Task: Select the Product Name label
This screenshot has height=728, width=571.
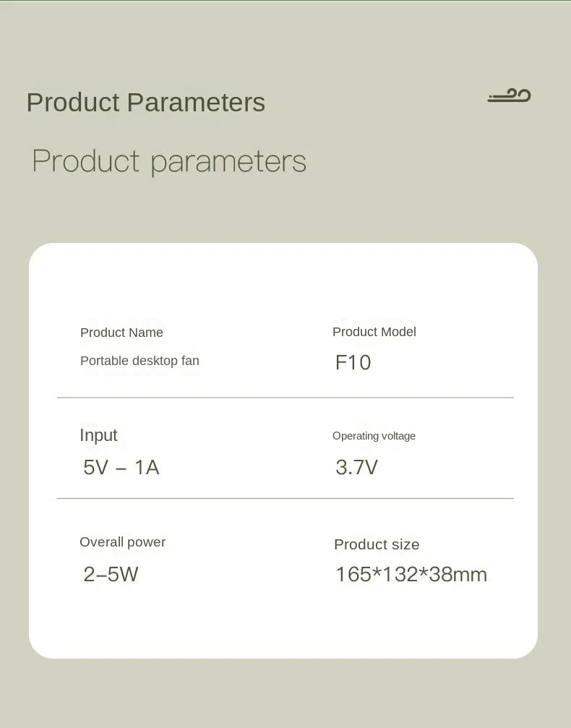Action: tap(121, 333)
